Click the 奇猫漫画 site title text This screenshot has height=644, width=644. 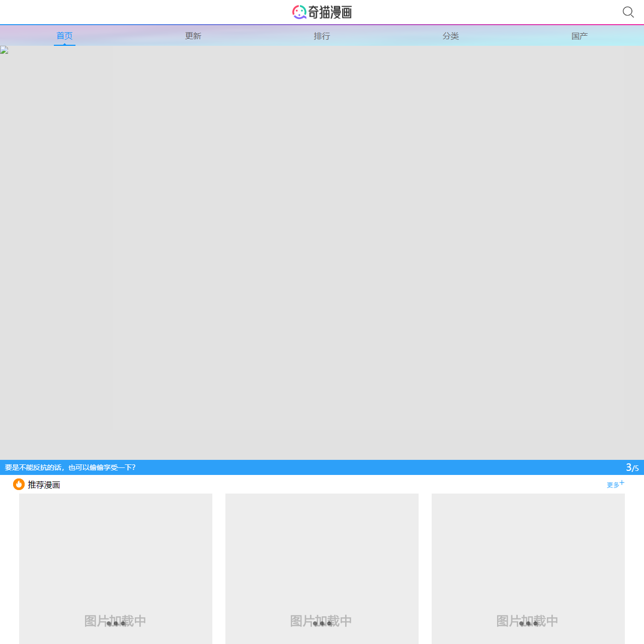pyautogui.click(x=330, y=12)
